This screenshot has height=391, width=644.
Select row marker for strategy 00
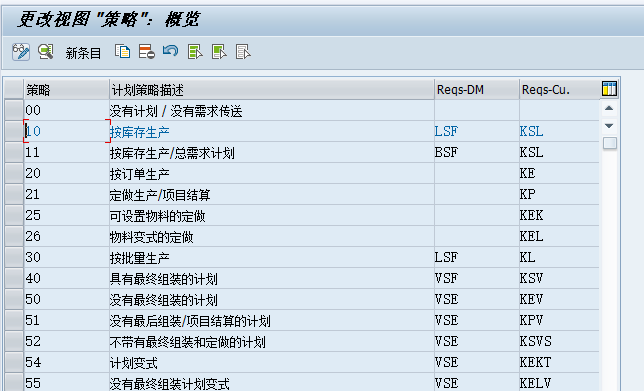[14, 110]
